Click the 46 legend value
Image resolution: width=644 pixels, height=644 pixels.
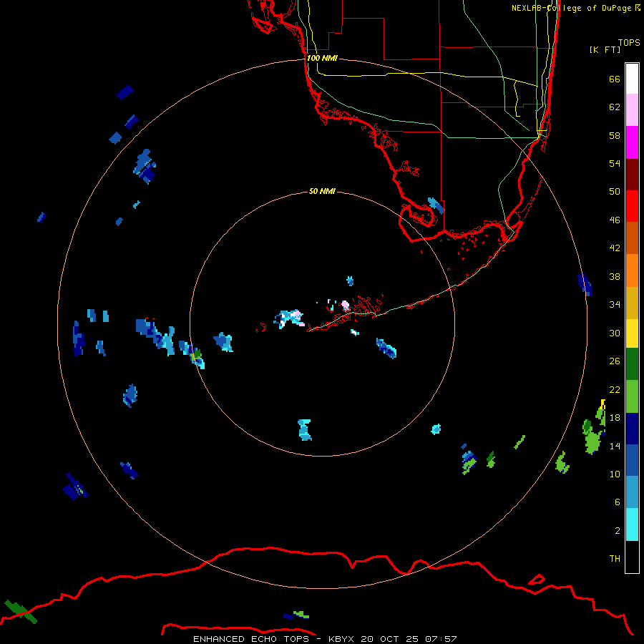click(615, 220)
